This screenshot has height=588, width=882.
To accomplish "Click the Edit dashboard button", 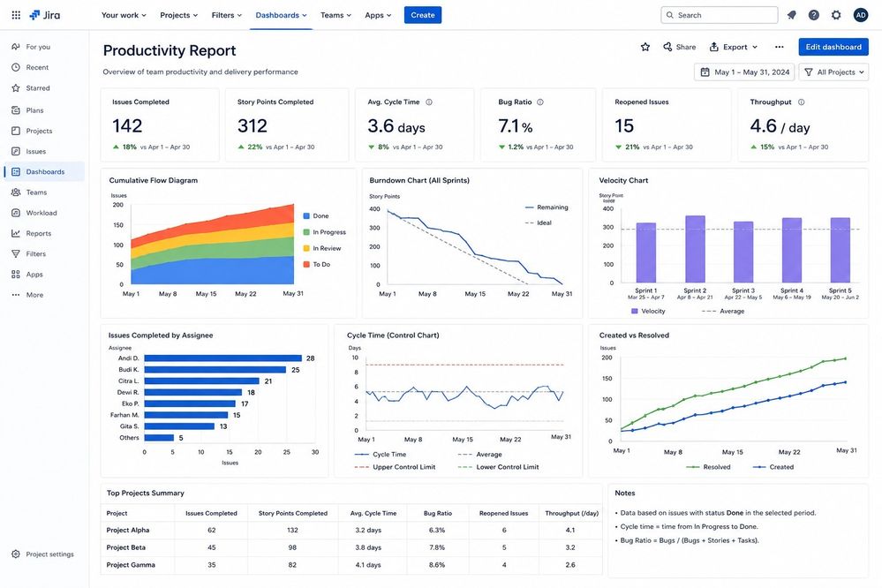I will [x=833, y=48].
